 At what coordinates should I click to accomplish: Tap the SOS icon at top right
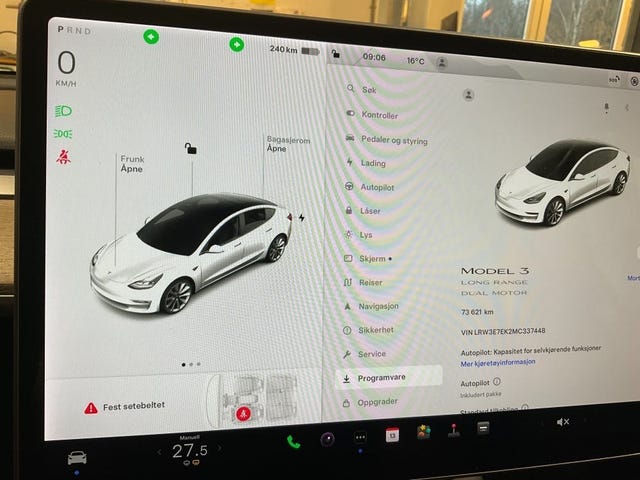tap(614, 80)
